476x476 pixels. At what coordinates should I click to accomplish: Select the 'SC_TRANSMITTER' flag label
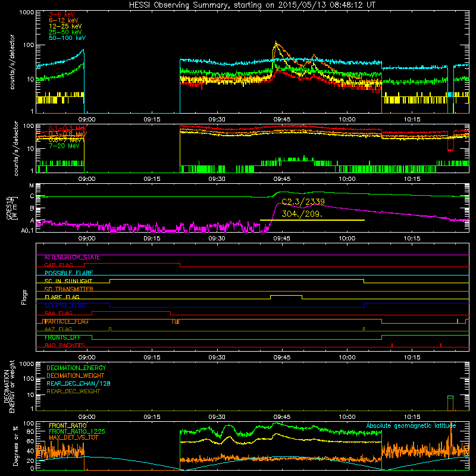69,289
